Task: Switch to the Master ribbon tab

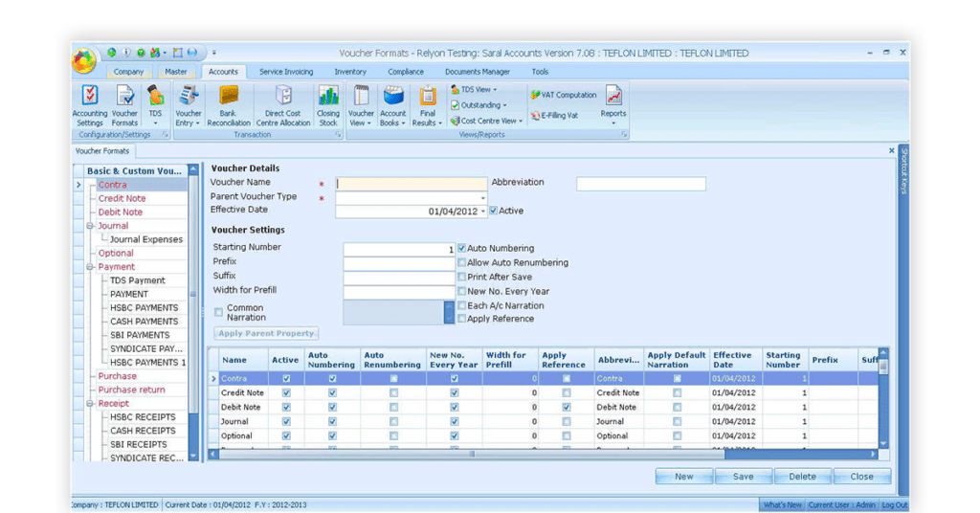Action: [x=176, y=72]
